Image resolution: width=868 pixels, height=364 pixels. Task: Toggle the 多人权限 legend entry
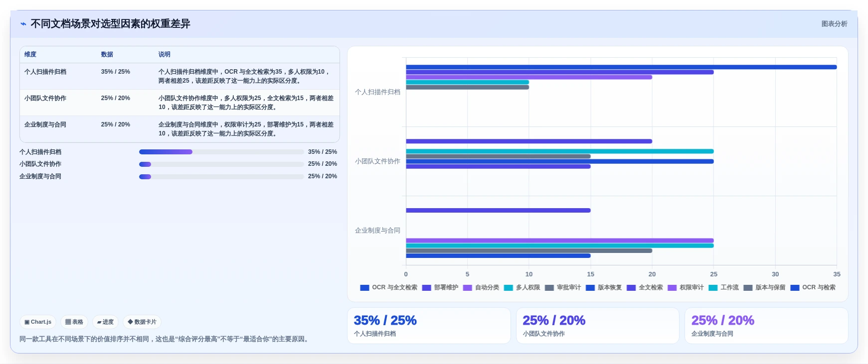coord(522,288)
